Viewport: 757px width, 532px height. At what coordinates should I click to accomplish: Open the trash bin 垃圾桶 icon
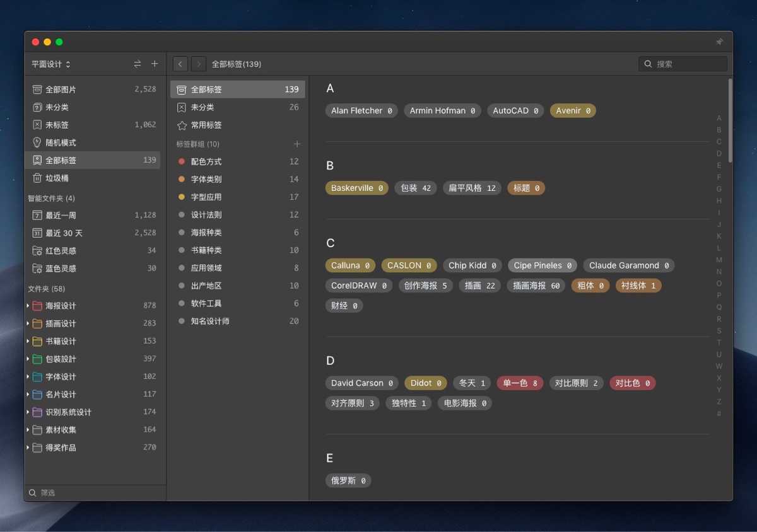click(37, 178)
